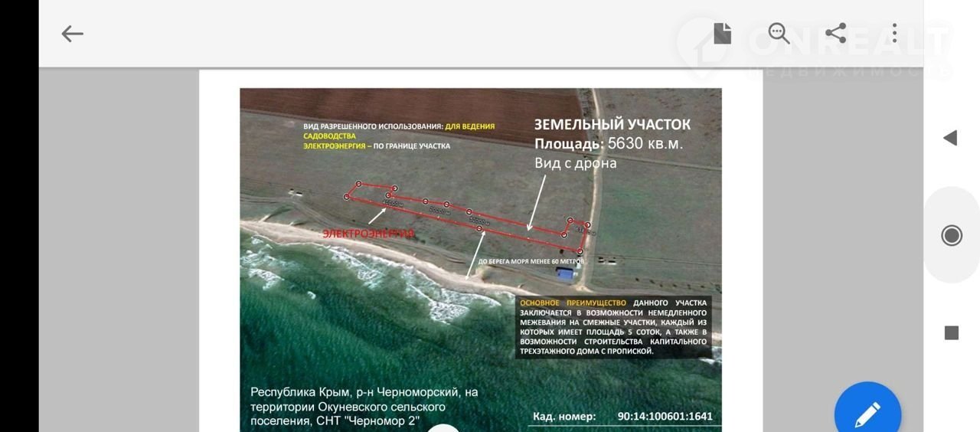
Task: Tap the blue pencil edit button
Action: (867, 414)
